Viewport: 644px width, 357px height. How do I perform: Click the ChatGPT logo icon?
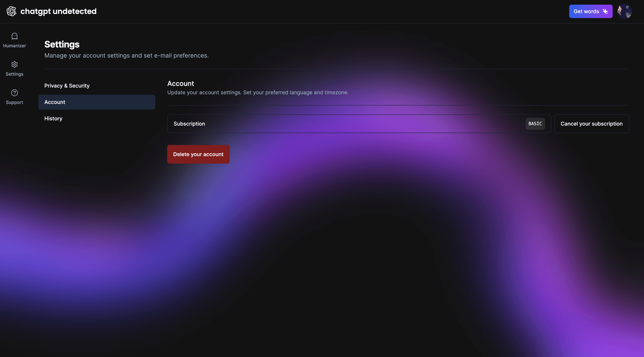click(11, 11)
